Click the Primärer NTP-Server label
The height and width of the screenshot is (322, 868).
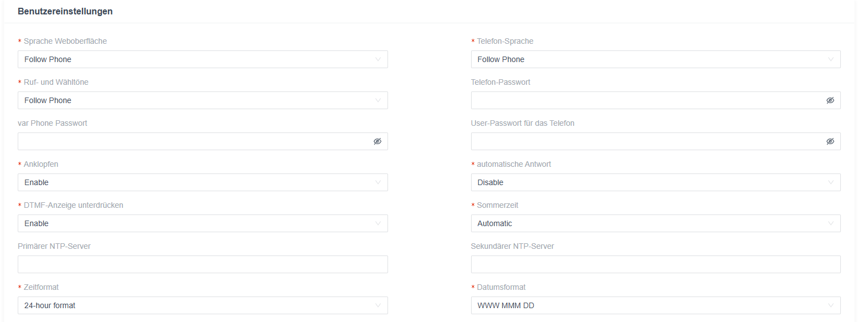tap(54, 246)
